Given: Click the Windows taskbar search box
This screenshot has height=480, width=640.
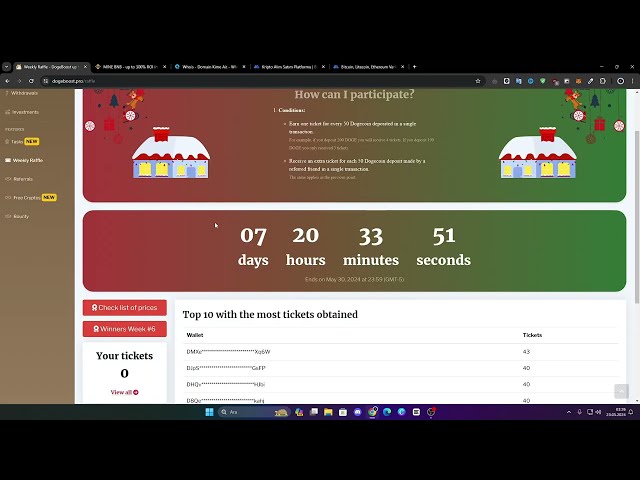Looking at the screenshot, I should [x=245, y=412].
